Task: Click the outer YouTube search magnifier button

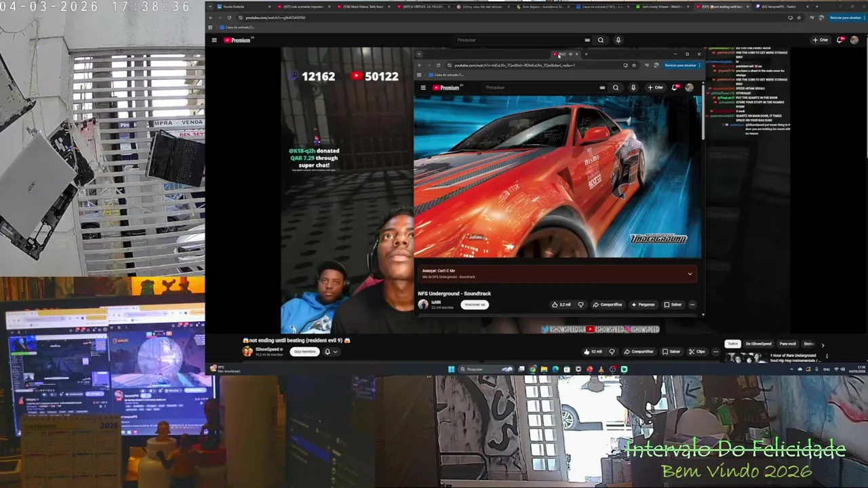Action: pyautogui.click(x=600, y=40)
